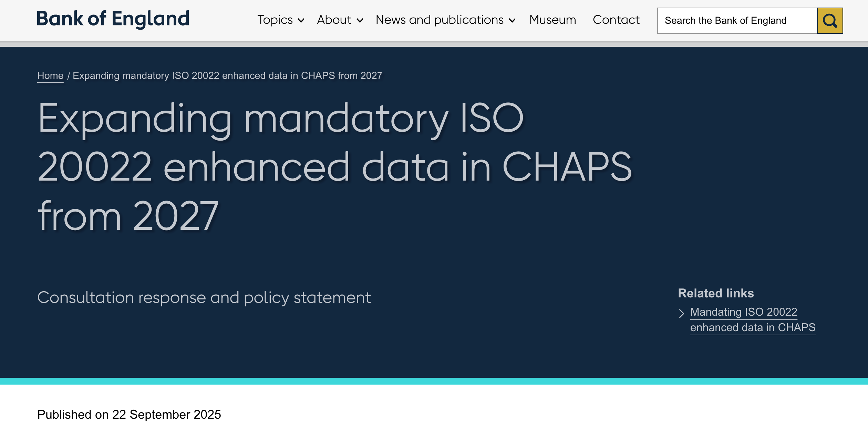Open the Contact page
Image resolution: width=868 pixels, height=448 pixels.
[x=616, y=20]
